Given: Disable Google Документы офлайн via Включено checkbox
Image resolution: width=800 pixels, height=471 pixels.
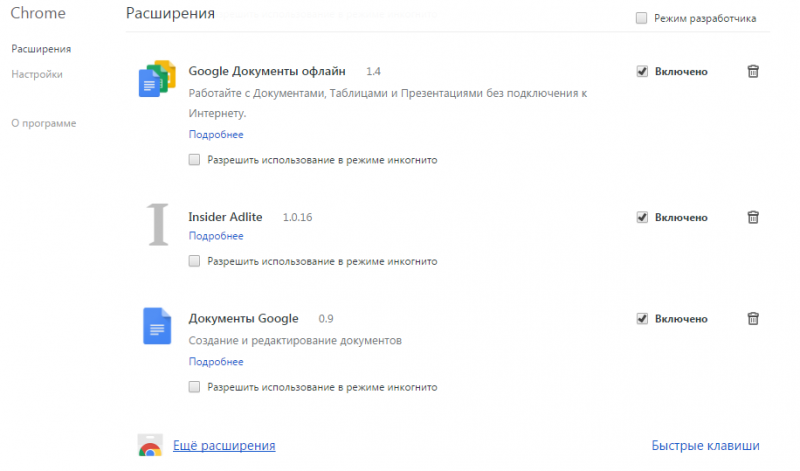Looking at the screenshot, I should (x=641, y=72).
